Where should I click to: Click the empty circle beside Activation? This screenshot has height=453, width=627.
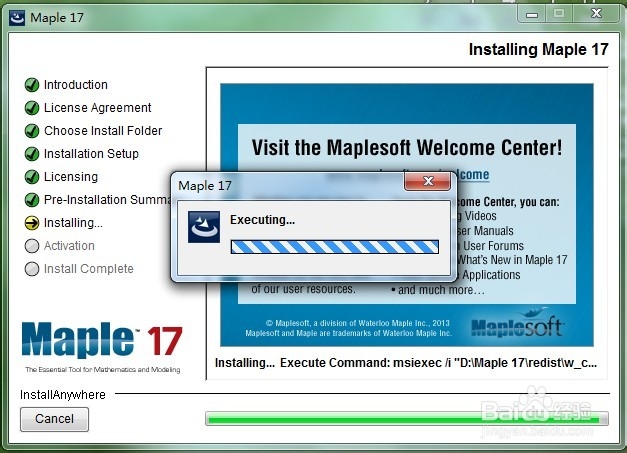coord(32,246)
